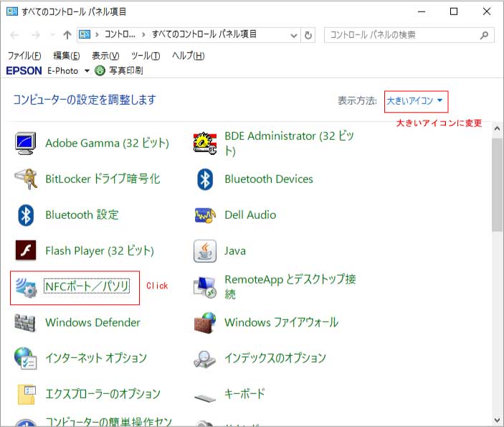This screenshot has width=504, height=427.
Task: Open the 編集(E) menu
Action: pyautogui.click(x=66, y=56)
